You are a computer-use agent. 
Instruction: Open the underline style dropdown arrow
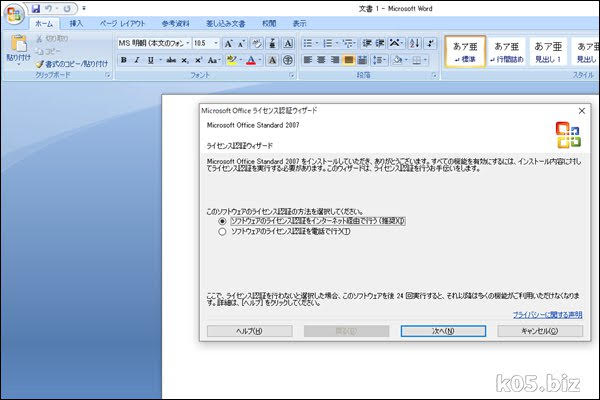coord(160,60)
